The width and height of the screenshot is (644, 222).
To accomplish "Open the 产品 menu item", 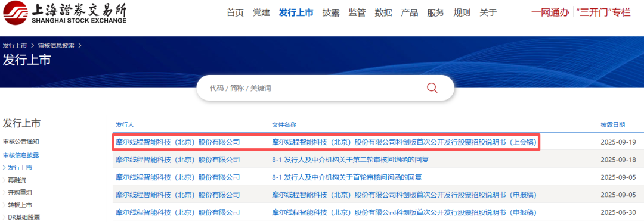I will [410, 12].
